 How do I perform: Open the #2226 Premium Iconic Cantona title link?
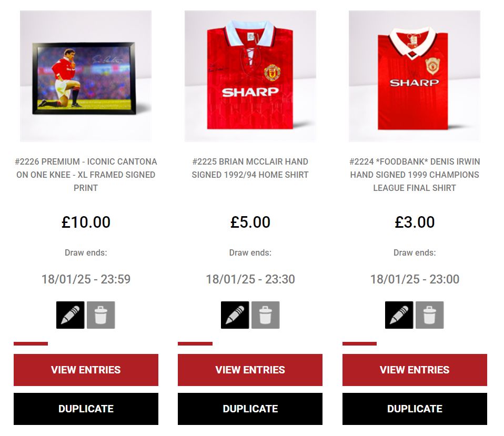click(x=86, y=175)
